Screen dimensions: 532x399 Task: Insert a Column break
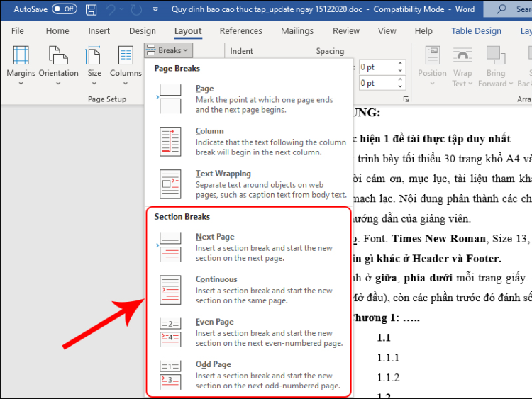point(248,141)
